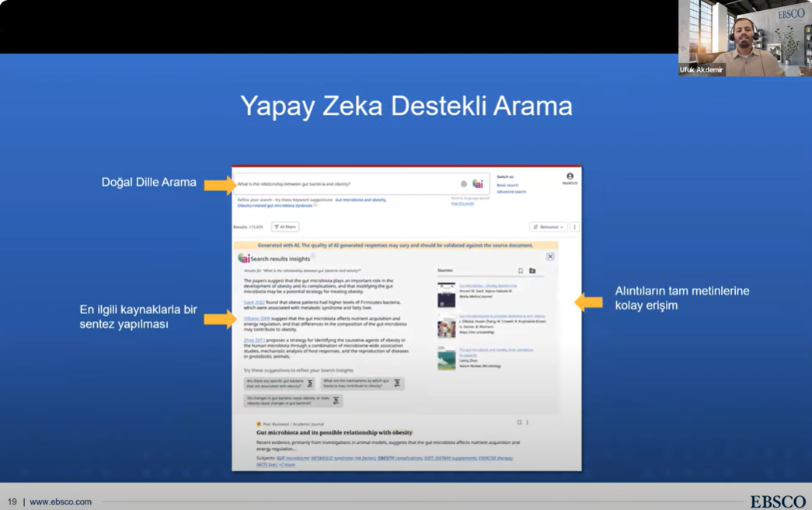Open the All filters panel
This screenshot has width=812, height=510.
pos(285,227)
